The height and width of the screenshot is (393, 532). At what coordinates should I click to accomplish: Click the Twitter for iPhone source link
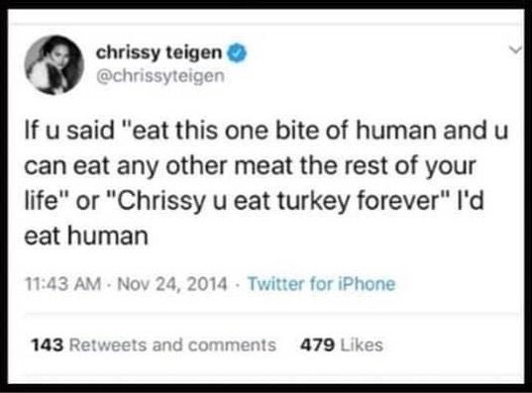point(322,283)
